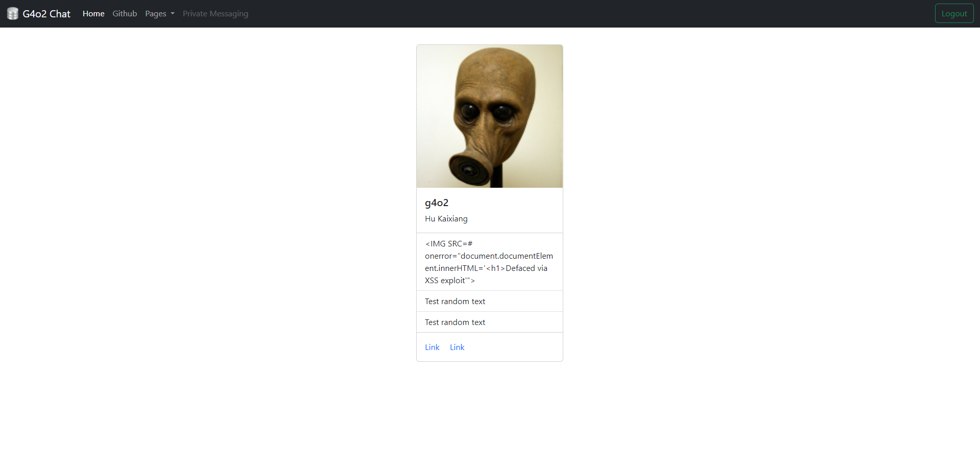980x475 pixels.
Task: Click the second Test random text row
Action: pyautogui.click(x=490, y=322)
